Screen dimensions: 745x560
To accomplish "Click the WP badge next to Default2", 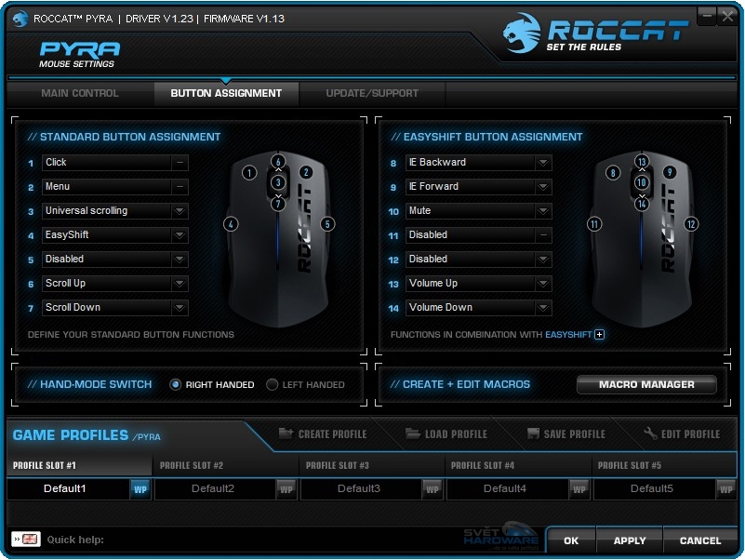I will tap(288, 488).
